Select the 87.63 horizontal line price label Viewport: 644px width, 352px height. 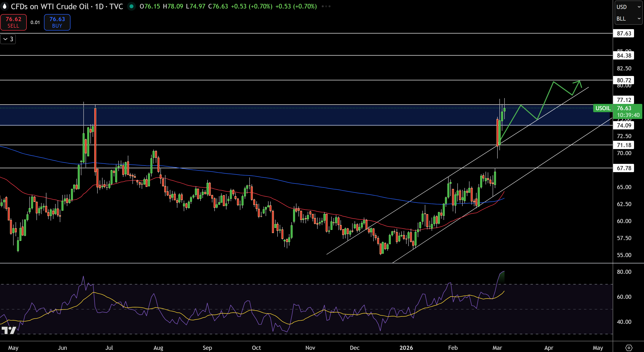coord(624,33)
